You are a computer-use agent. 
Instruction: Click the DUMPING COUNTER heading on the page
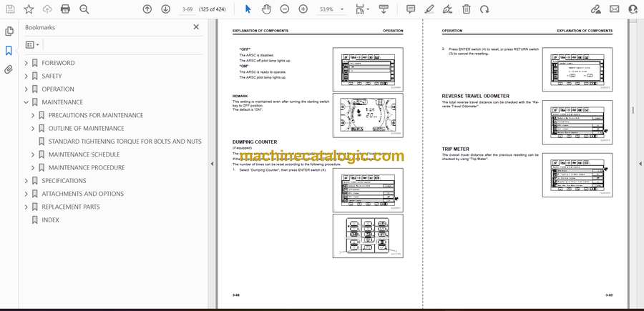[255, 142]
